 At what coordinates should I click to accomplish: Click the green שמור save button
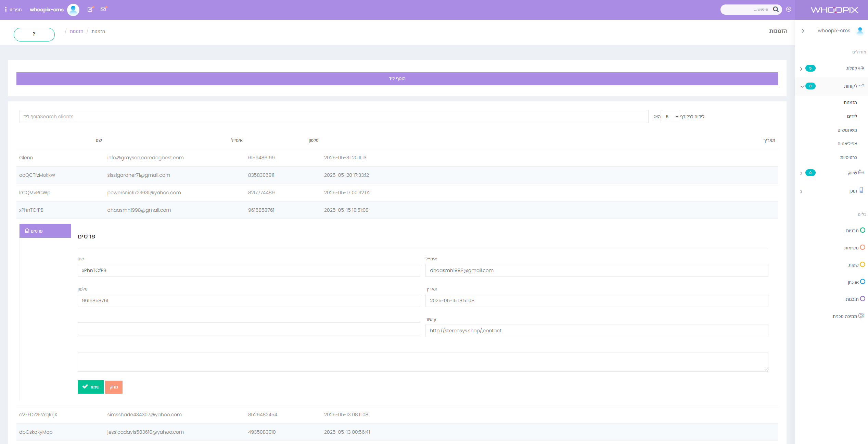(90, 387)
